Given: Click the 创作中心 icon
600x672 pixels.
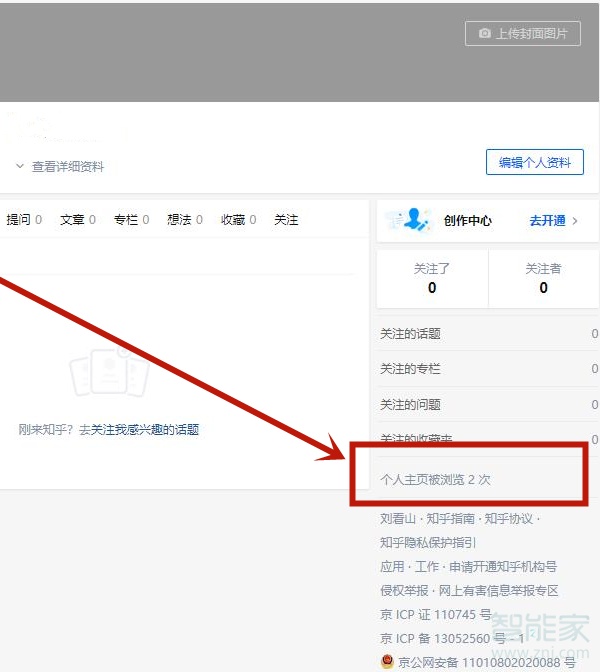Looking at the screenshot, I should click(408, 220).
